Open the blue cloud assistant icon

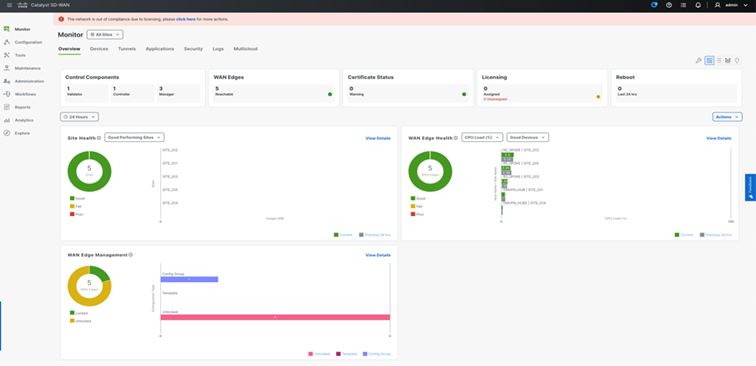click(654, 5)
